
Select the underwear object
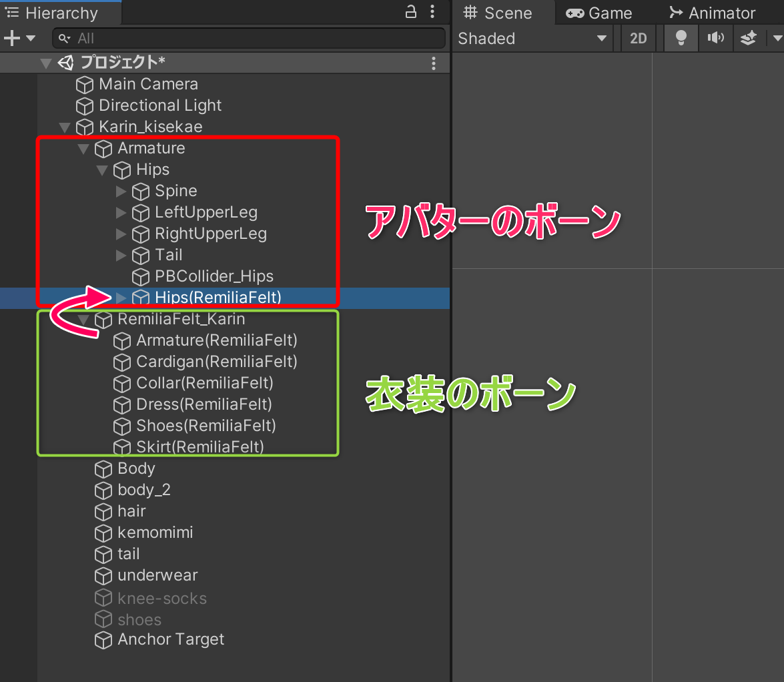pyautogui.click(x=157, y=575)
